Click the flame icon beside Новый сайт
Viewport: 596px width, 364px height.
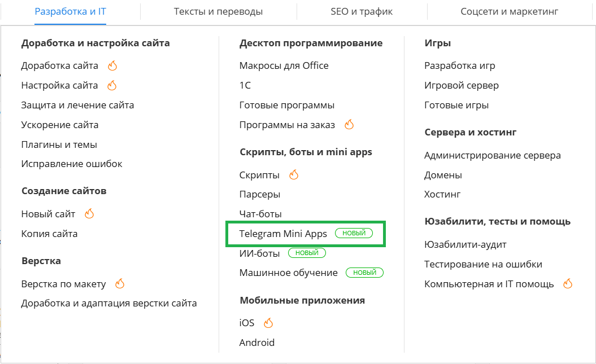pos(89,214)
